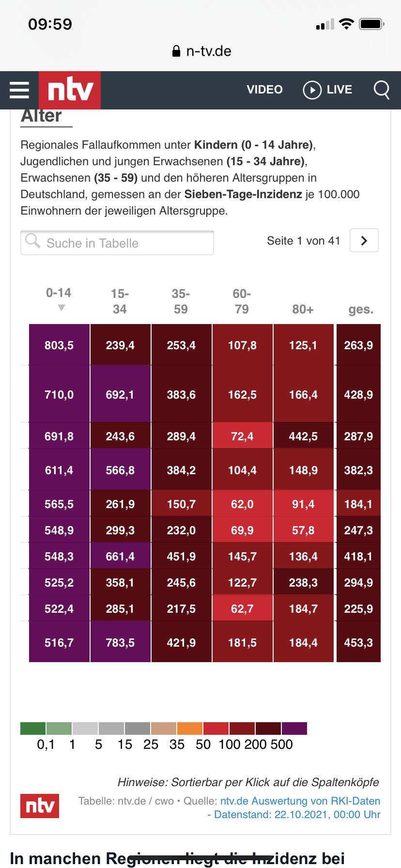Click the magnifier icon in table search
Screen dimensions: 401x868
point(33,241)
